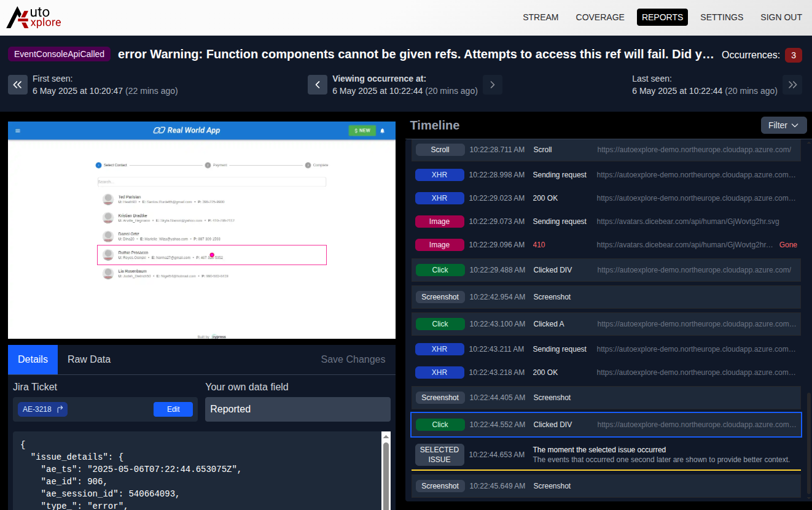Open the STREAM menu item
The width and height of the screenshot is (812, 510).
(x=541, y=17)
